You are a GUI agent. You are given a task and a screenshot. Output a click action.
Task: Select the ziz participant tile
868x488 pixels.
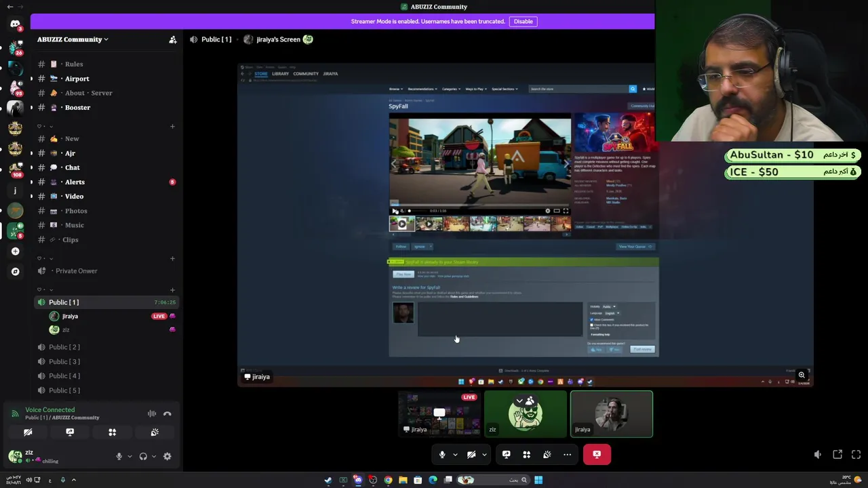(526, 413)
